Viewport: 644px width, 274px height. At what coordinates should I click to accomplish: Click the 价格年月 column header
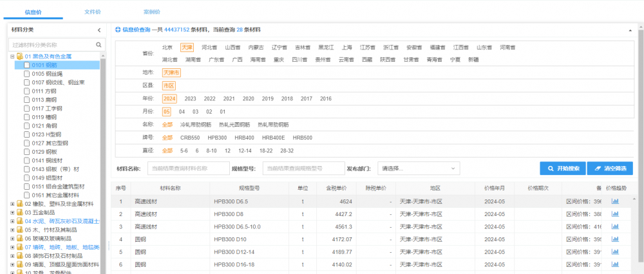pos(494,188)
